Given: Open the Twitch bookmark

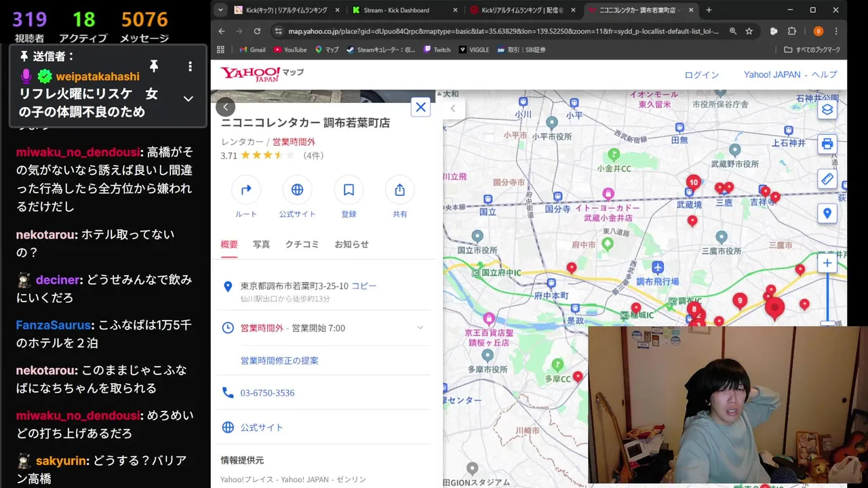Looking at the screenshot, I should [x=437, y=49].
